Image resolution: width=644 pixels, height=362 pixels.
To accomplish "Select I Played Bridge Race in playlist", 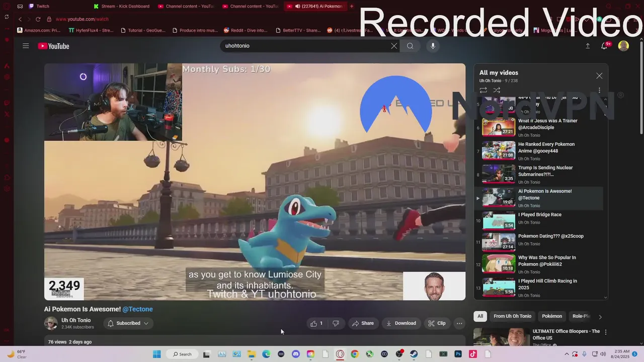I will pyautogui.click(x=538, y=221).
